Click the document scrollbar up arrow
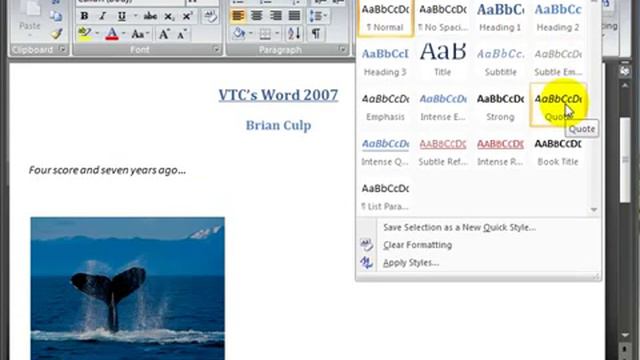640x360 pixels. pyautogui.click(x=624, y=85)
